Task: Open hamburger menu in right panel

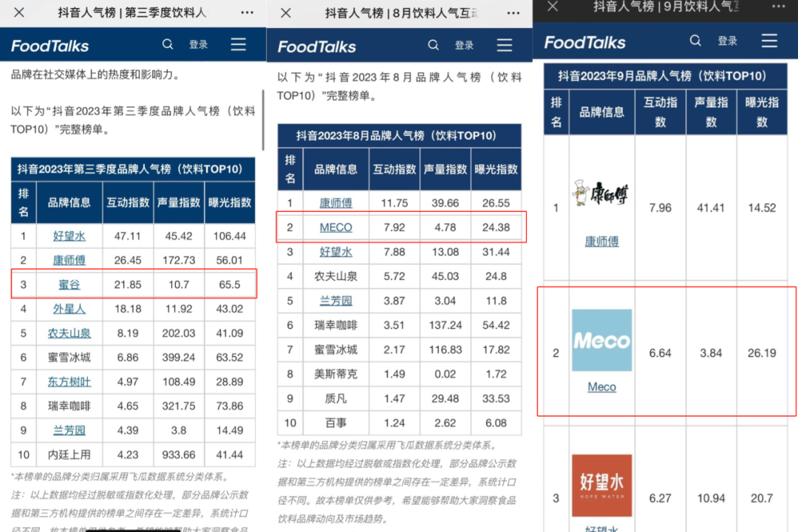Action: [x=769, y=41]
